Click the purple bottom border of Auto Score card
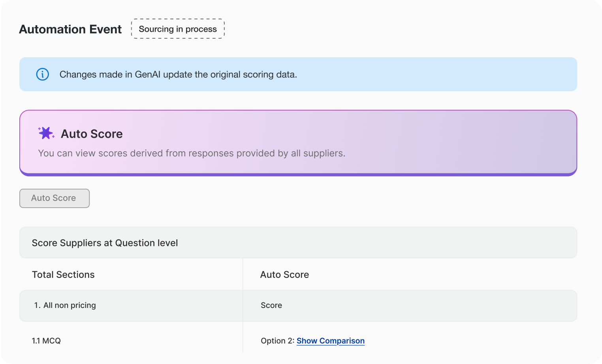Viewport: 602px width, 364px height. (x=298, y=174)
